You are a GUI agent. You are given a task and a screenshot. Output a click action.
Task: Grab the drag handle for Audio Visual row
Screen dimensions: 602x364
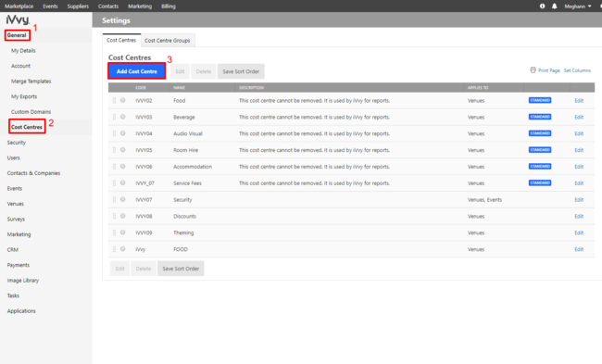click(x=114, y=133)
